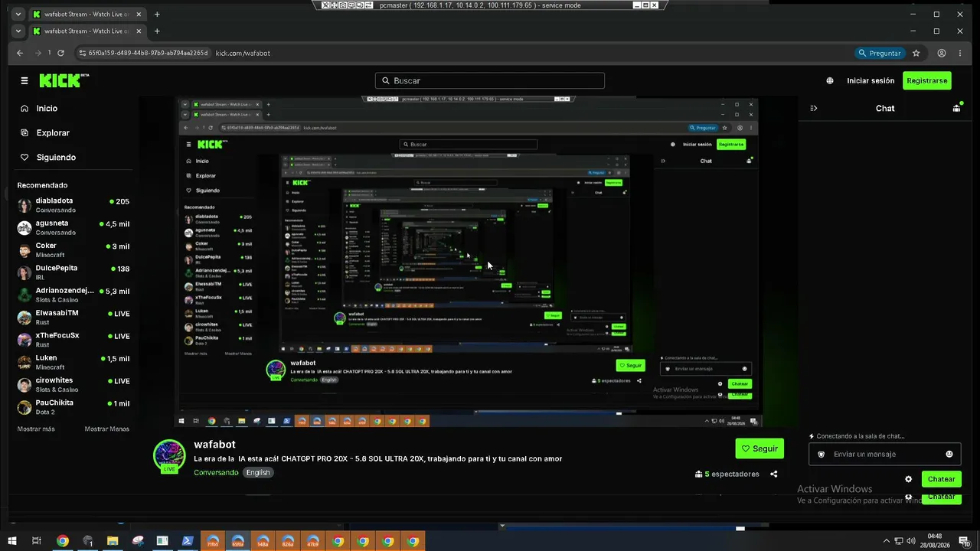
Task: Open Task View on the taskbar
Action: click(x=37, y=541)
